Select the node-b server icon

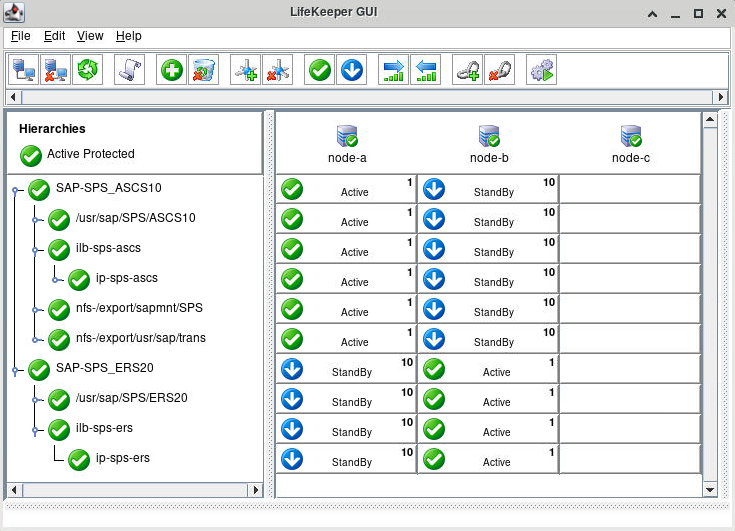coord(489,136)
